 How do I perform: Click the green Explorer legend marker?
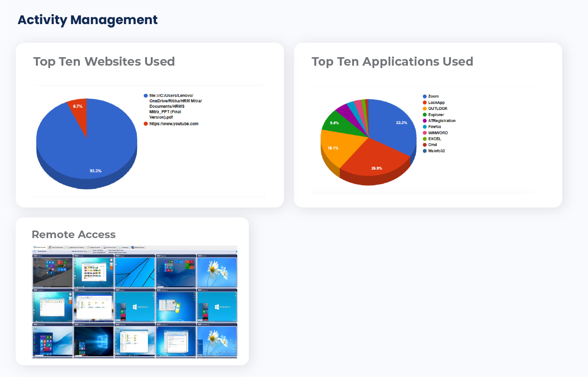pyautogui.click(x=425, y=115)
